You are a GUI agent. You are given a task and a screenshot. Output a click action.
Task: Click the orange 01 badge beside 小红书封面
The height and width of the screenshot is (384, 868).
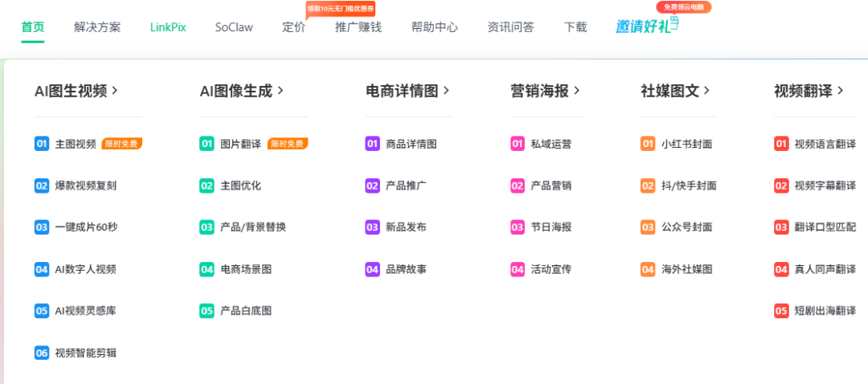[648, 144]
